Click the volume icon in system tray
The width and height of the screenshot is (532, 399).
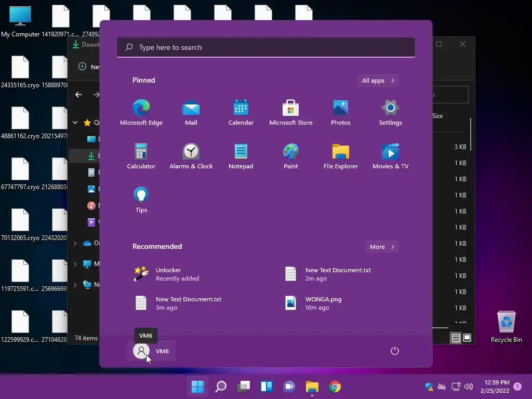[x=469, y=387]
